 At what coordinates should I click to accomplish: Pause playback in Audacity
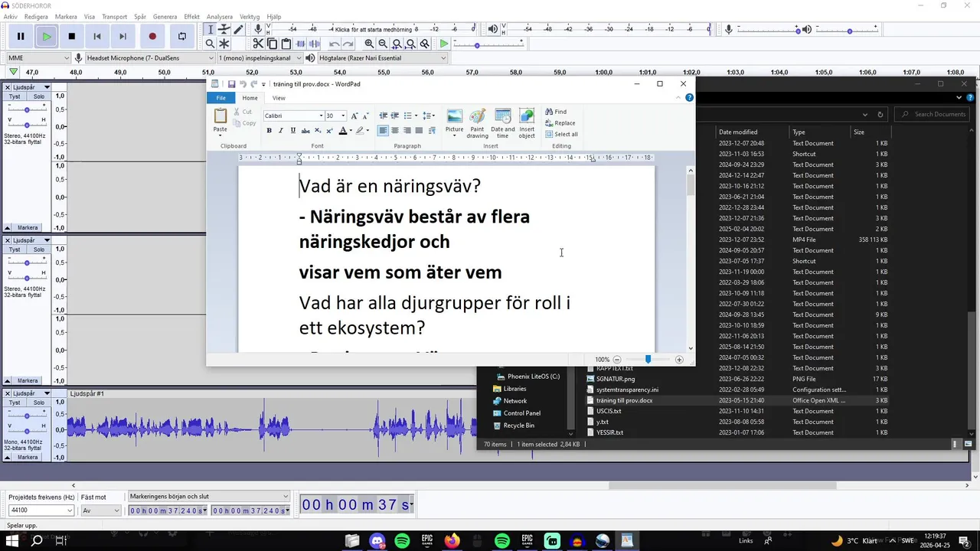pos(21,36)
